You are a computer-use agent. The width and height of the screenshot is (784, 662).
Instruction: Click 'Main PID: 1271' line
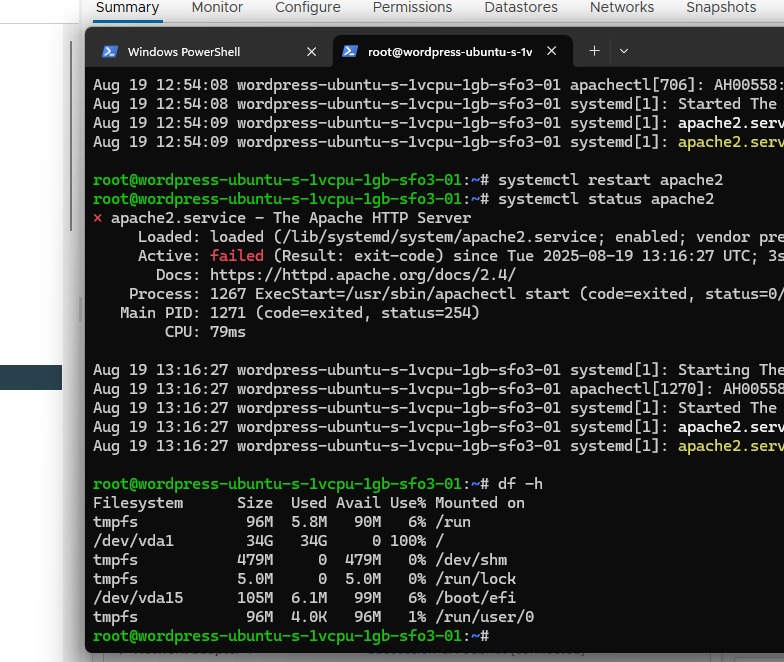(300, 313)
